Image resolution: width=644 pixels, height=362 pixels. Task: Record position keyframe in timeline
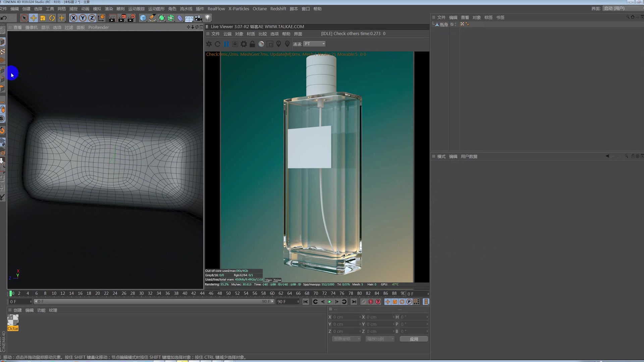(388, 302)
